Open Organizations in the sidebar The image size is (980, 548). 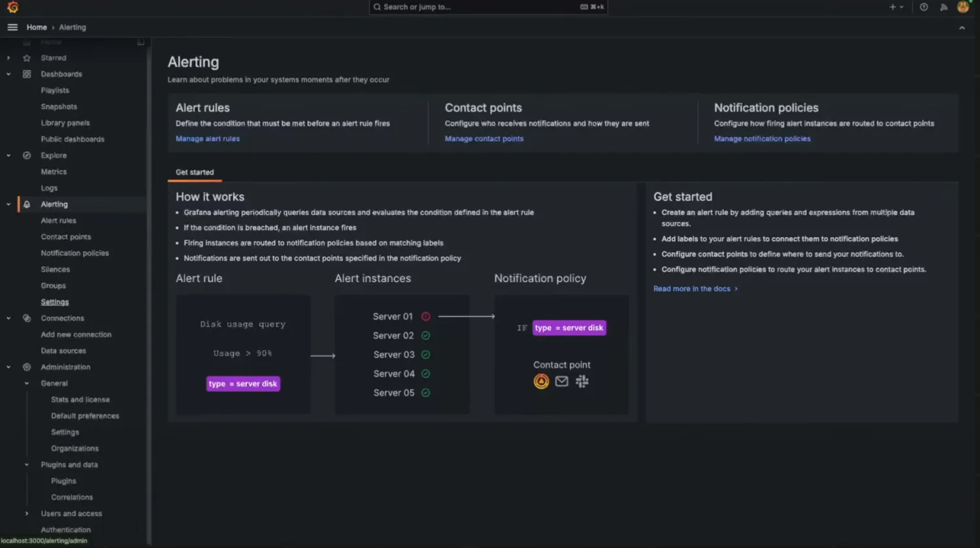pyautogui.click(x=75, y=449)
